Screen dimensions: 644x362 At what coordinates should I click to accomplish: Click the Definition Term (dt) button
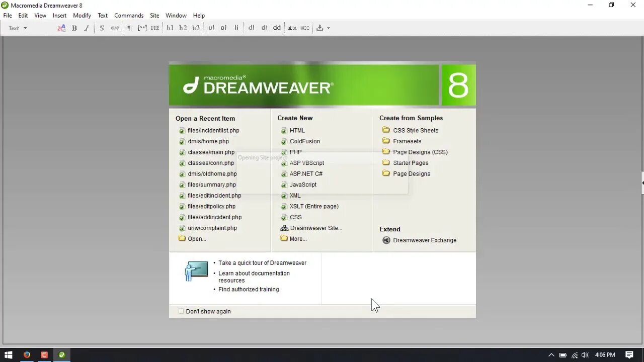264,28
